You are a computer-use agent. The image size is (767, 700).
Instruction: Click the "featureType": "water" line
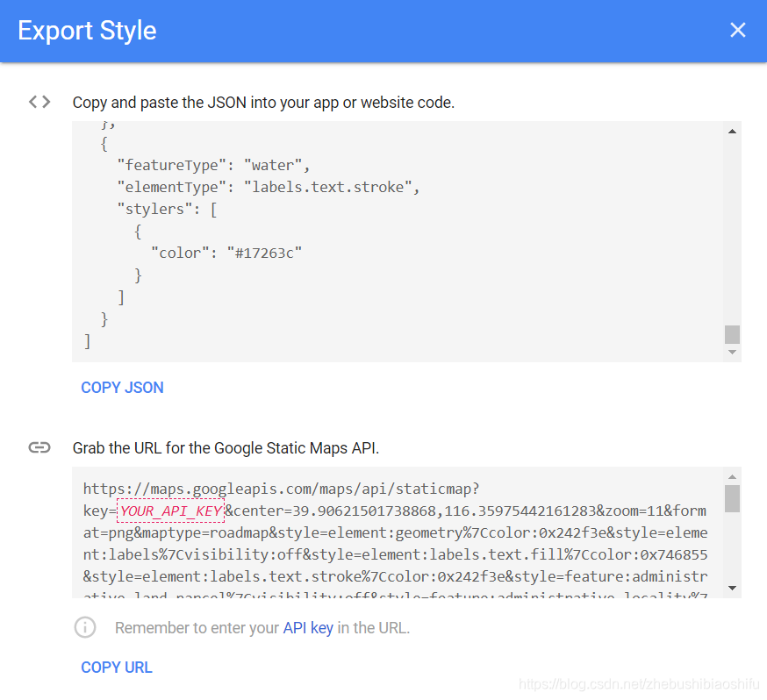tap(213, 165)
